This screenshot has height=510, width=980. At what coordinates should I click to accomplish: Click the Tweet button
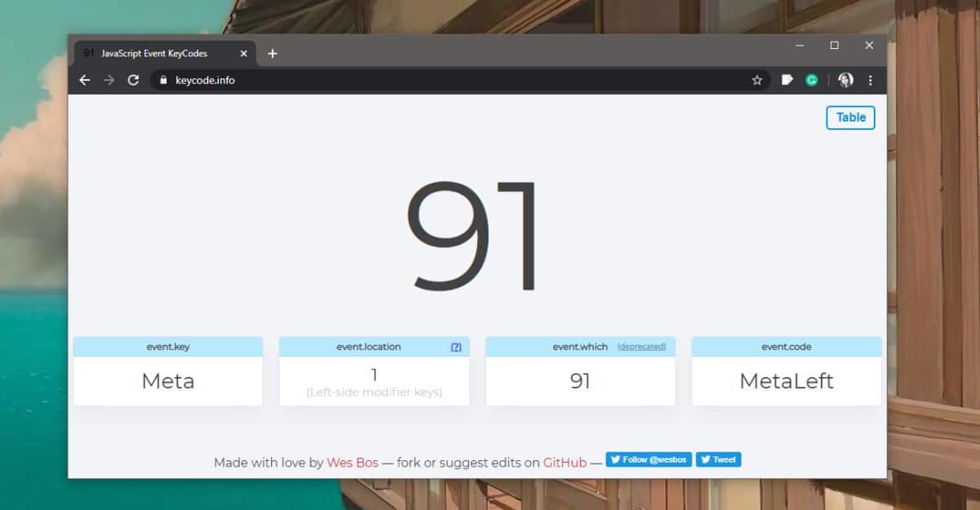coord(719,459)
